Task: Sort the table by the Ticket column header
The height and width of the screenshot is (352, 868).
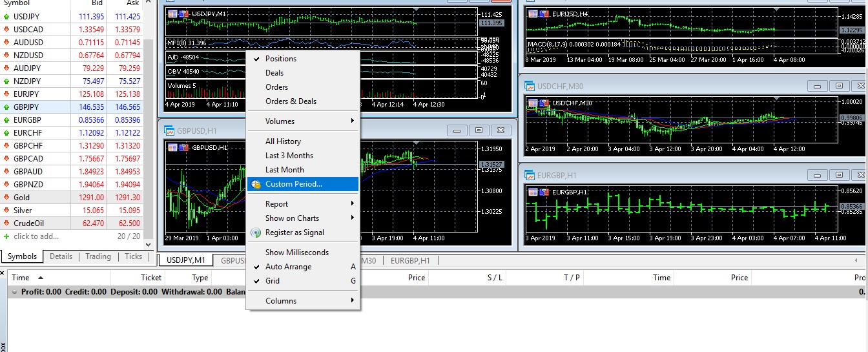Action: [x=151, y=278]
